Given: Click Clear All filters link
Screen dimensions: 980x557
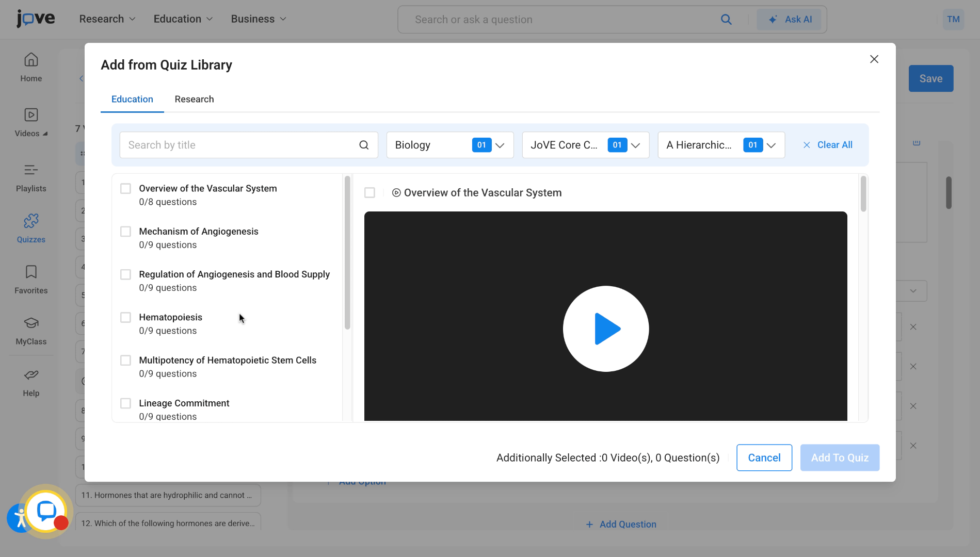Looking at the screenshot, I should point(828,145).
